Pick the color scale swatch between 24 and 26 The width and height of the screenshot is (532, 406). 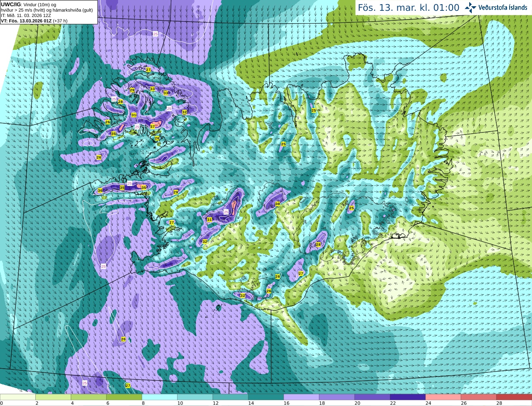(x=443, y=397)
